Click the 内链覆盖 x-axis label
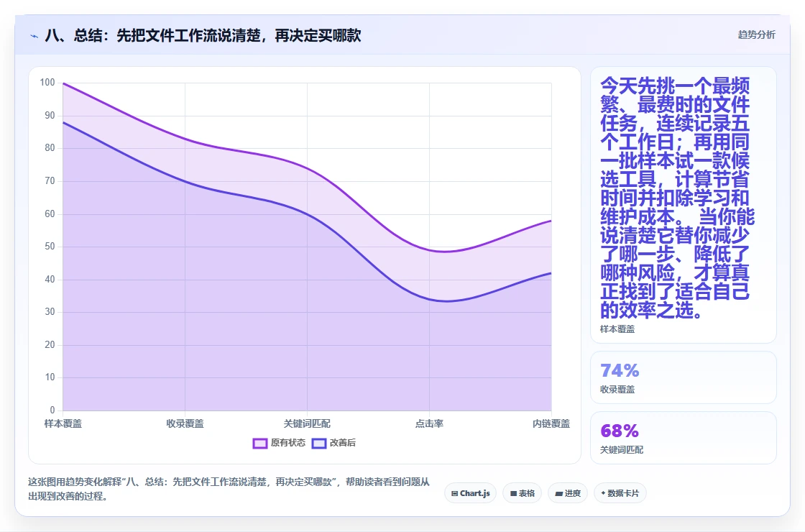The image size is (805, 532). [551, 423]
